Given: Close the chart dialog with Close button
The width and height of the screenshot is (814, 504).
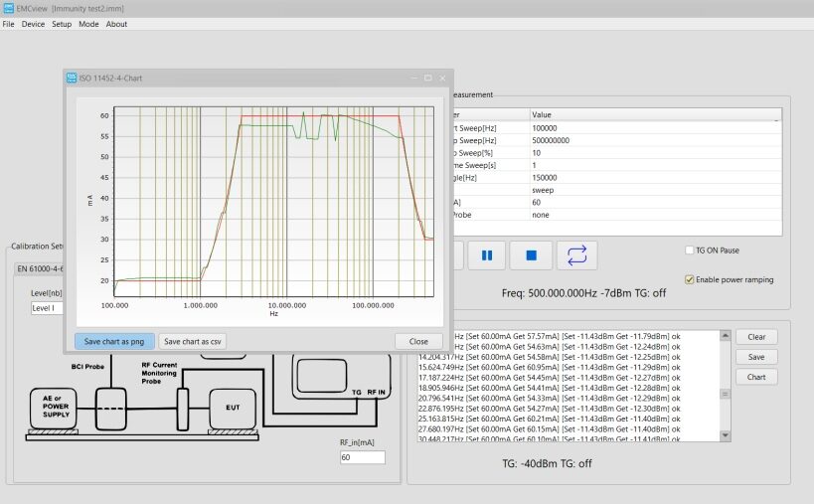Looking at the screenshot, I should pos(418,341).
